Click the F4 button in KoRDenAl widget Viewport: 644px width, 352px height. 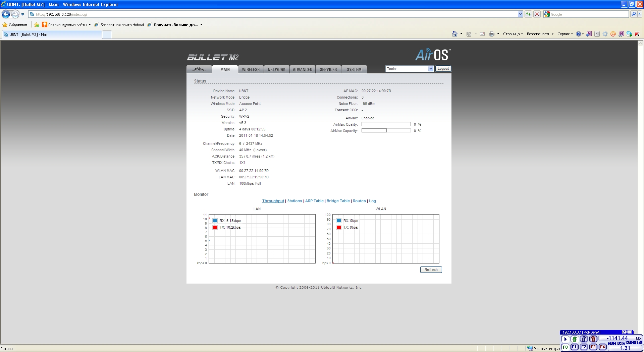pyautogui.click(x=603, y=347)
